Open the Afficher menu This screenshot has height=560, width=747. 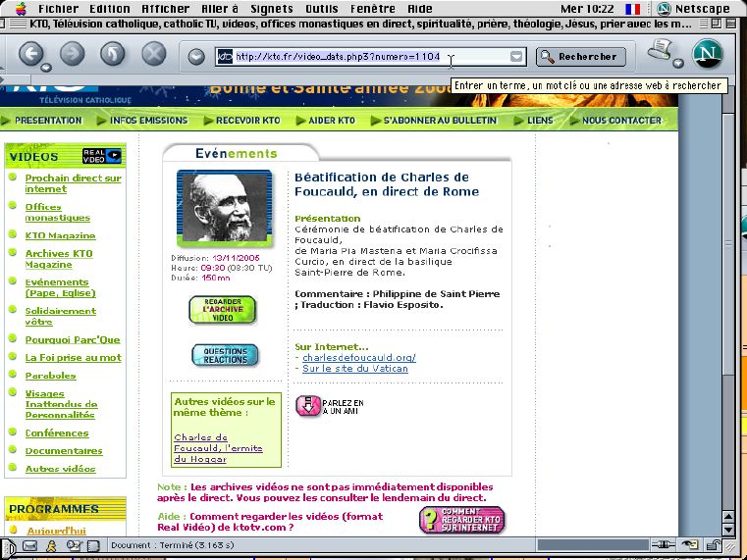(165, 9)
